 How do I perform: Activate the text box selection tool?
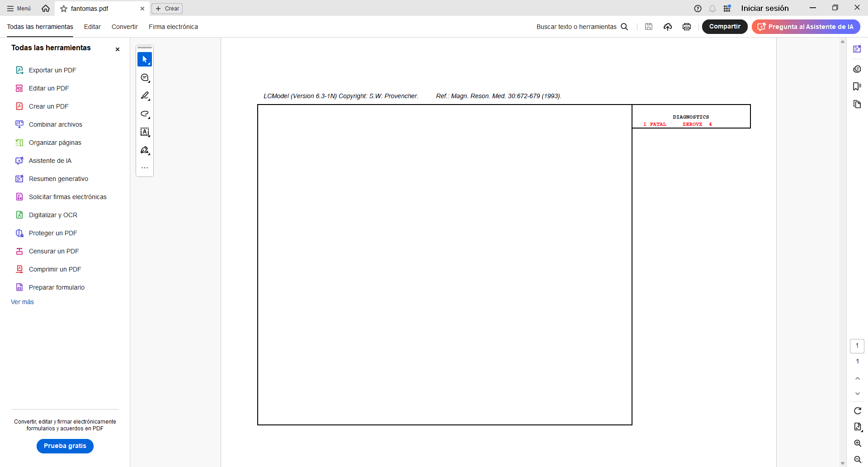[145, 132]
